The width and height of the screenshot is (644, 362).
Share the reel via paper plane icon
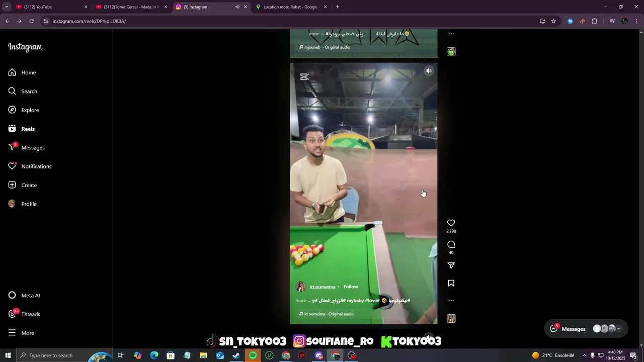[x=451, y=265]
